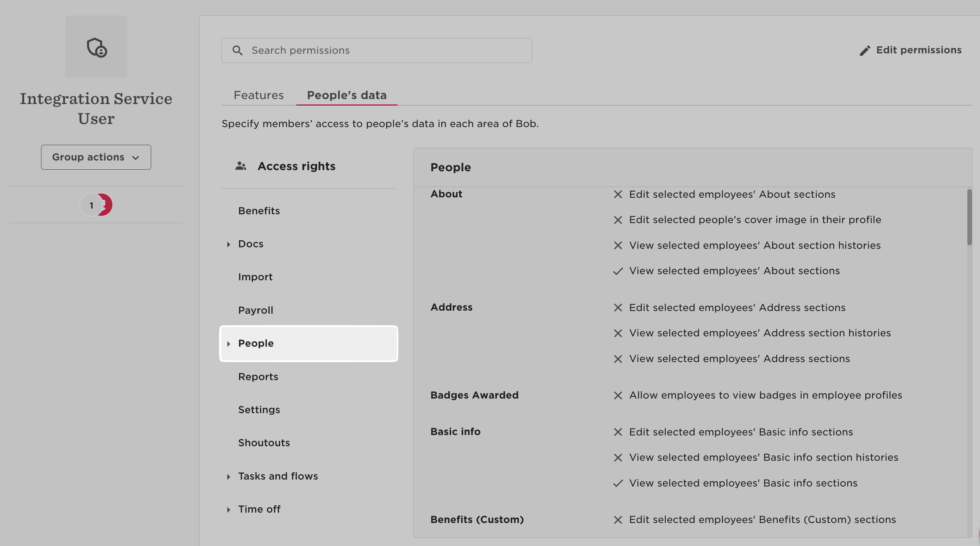
Task: Click the magnifier search icon
Action: [238, 50]
